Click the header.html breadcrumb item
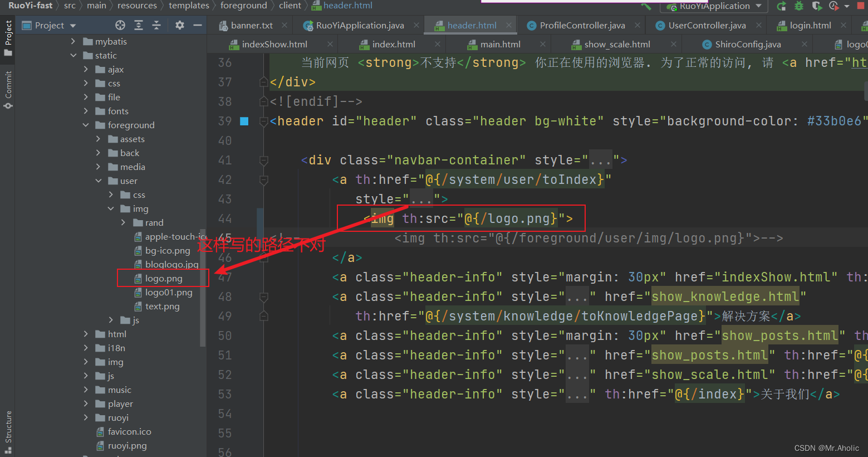This screenshot has height=457, width=868. click(342, 6)
